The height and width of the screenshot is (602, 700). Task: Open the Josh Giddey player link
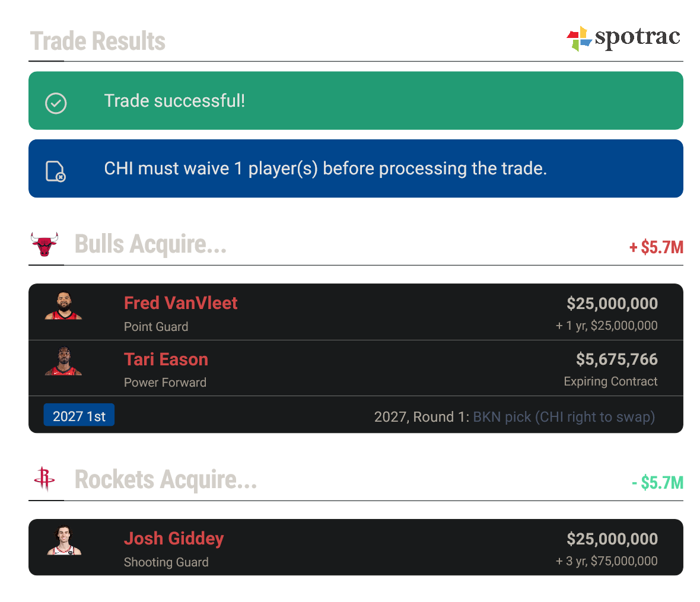click(x=174, y=539)
